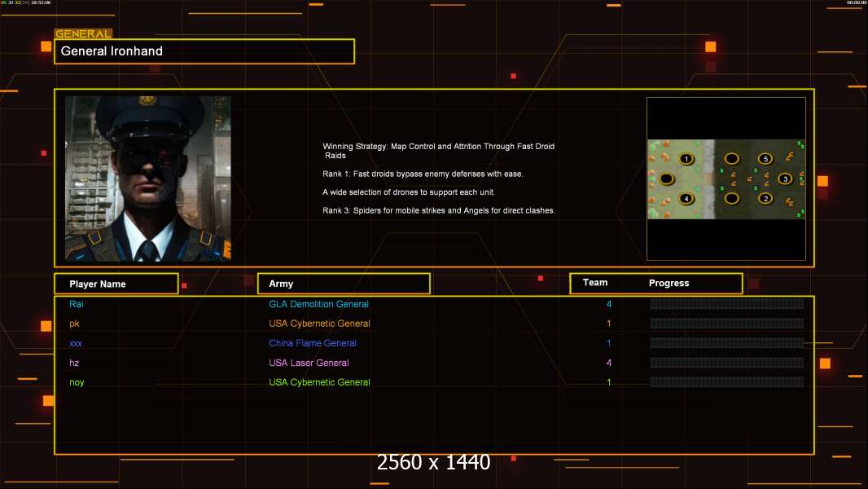The image size is (868, 489).
Task: Click the Winning Strategy description line
Action: point(438,151)
